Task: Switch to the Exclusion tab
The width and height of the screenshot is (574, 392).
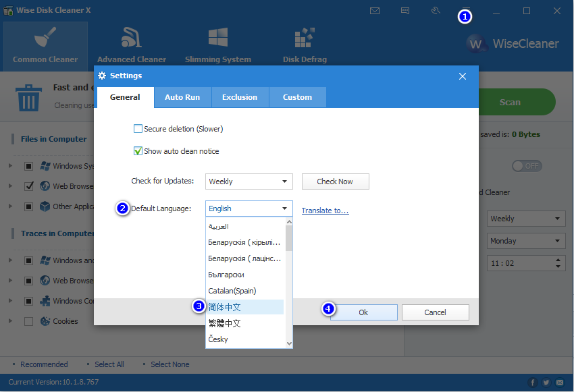Action: (x=240, y=97)
